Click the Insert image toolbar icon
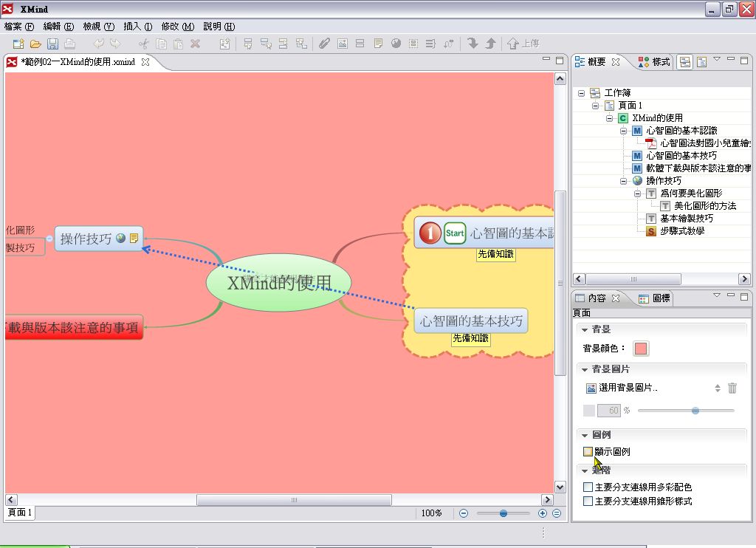The height and width of the screenshot is (548, 756). tap(343, 44)
